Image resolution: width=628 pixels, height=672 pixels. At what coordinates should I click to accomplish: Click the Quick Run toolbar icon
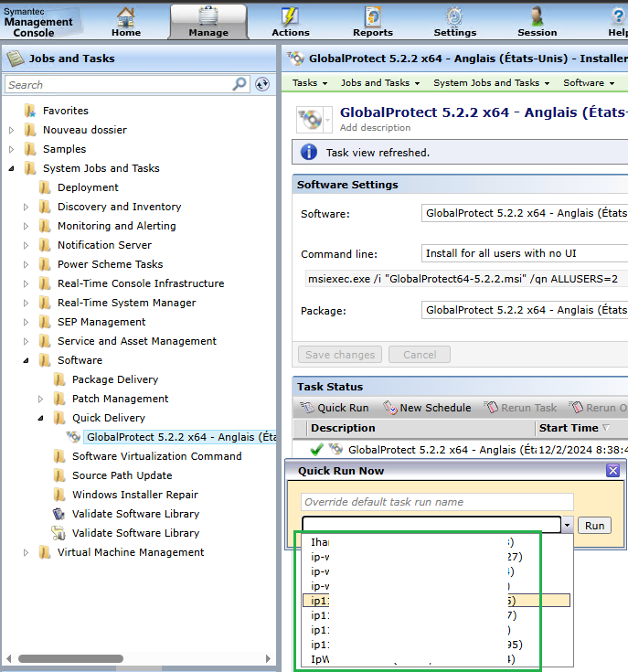307,407
